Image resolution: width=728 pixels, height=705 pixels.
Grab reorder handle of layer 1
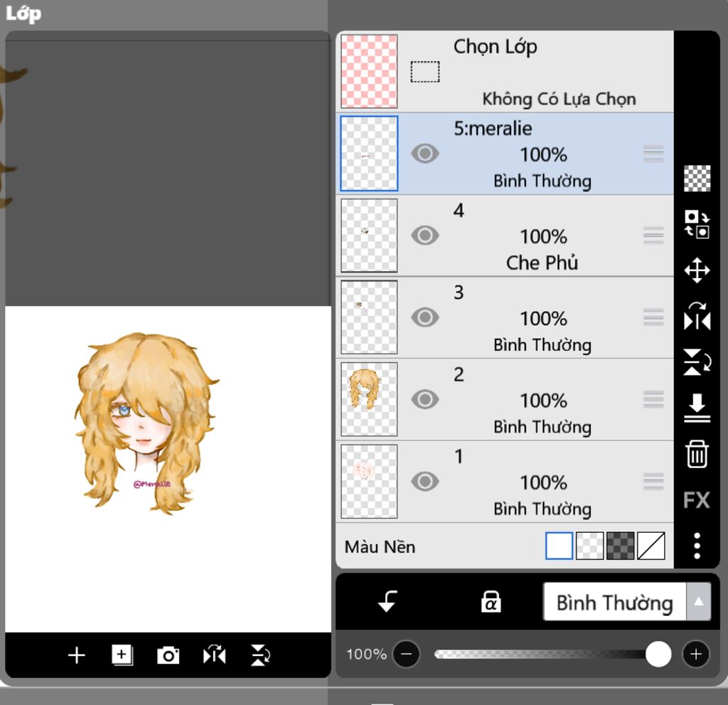(653, 482)
